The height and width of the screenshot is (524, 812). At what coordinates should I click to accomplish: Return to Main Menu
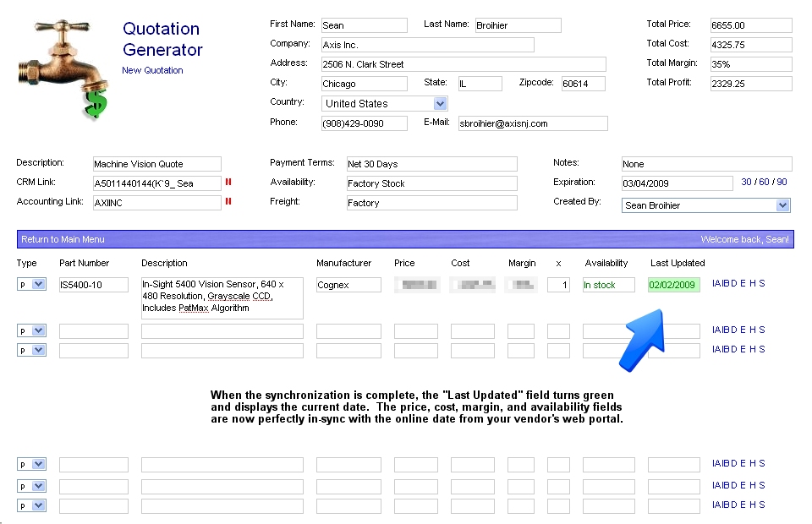click(x=63, y=239)
